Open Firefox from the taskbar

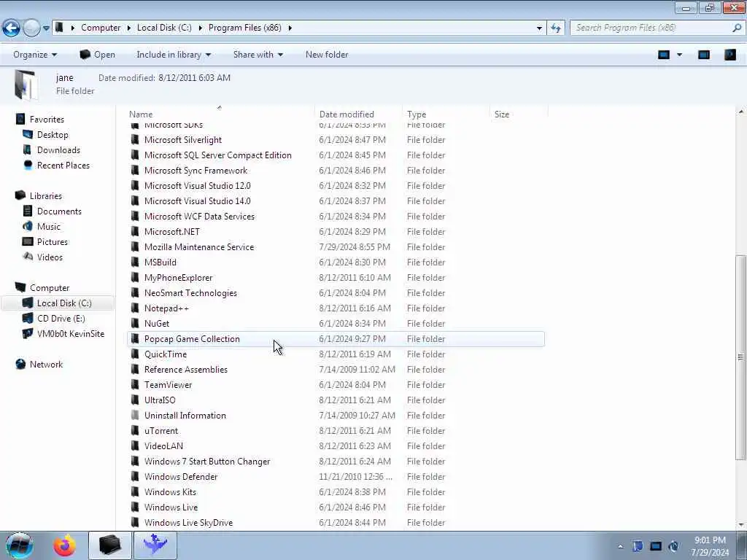coord(64,545)
